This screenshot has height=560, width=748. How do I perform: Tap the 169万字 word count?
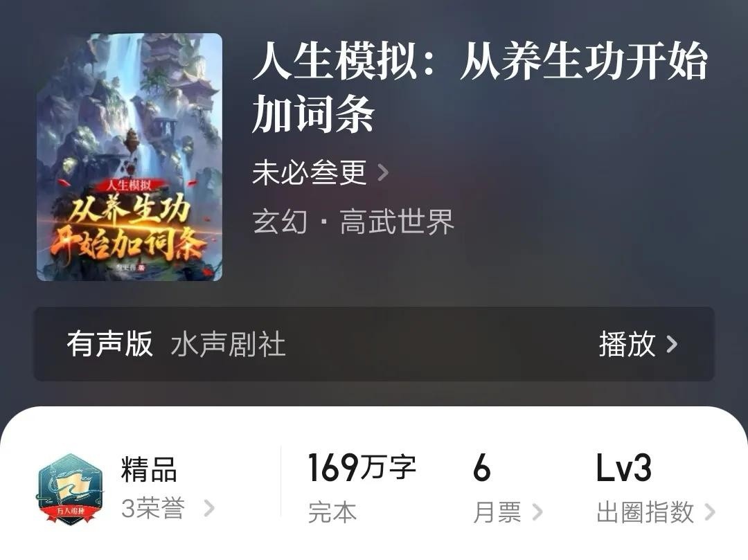(x=362, y=467)
